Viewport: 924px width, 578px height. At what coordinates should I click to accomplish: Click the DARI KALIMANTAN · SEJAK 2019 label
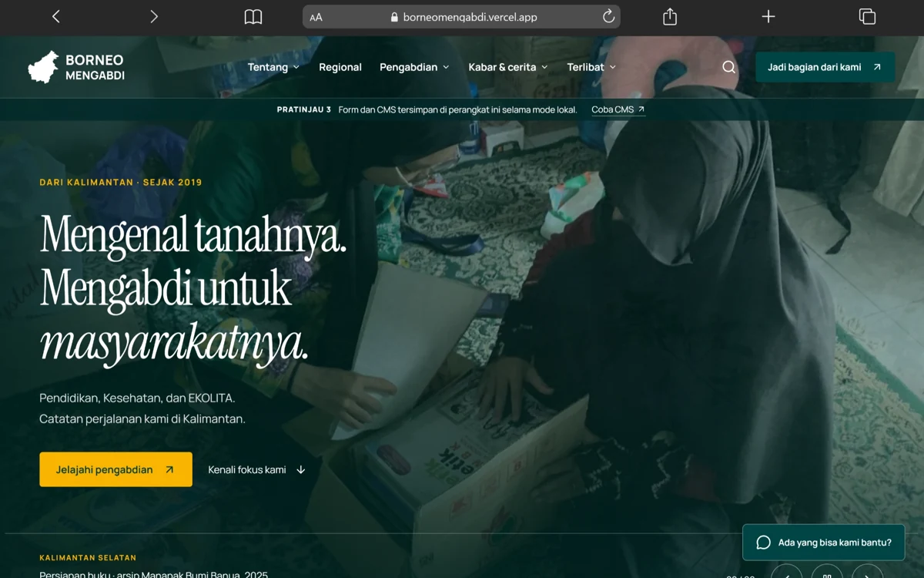click(121, 183)
